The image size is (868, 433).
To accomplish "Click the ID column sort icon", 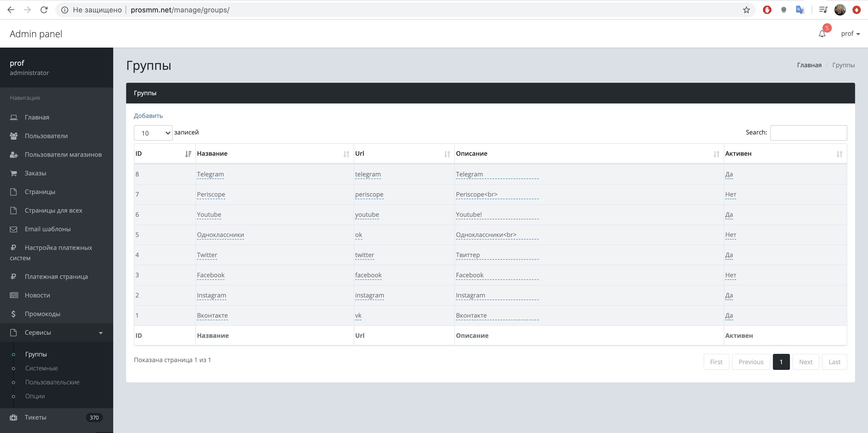I will [188, 154].
